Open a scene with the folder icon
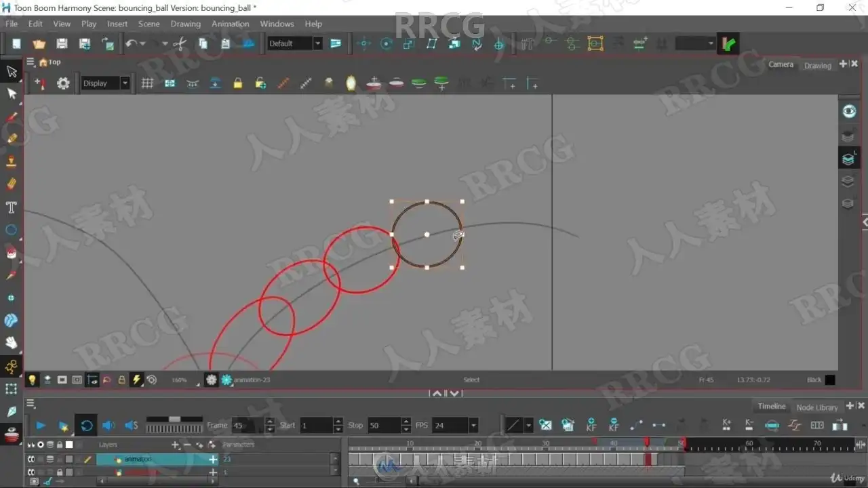The width and height of the screenshot is (868, 488). coord(39,43)
